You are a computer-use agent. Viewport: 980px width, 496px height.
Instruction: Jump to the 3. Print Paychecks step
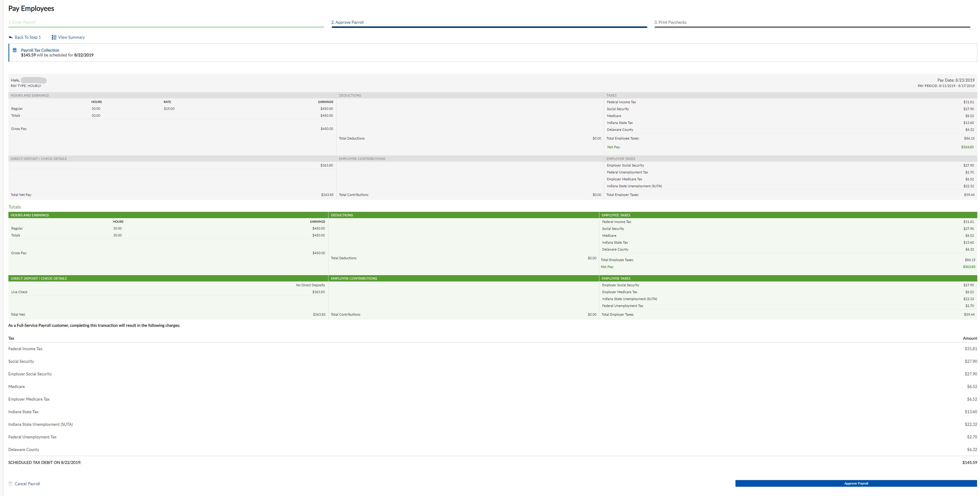[x=670, y=23]
